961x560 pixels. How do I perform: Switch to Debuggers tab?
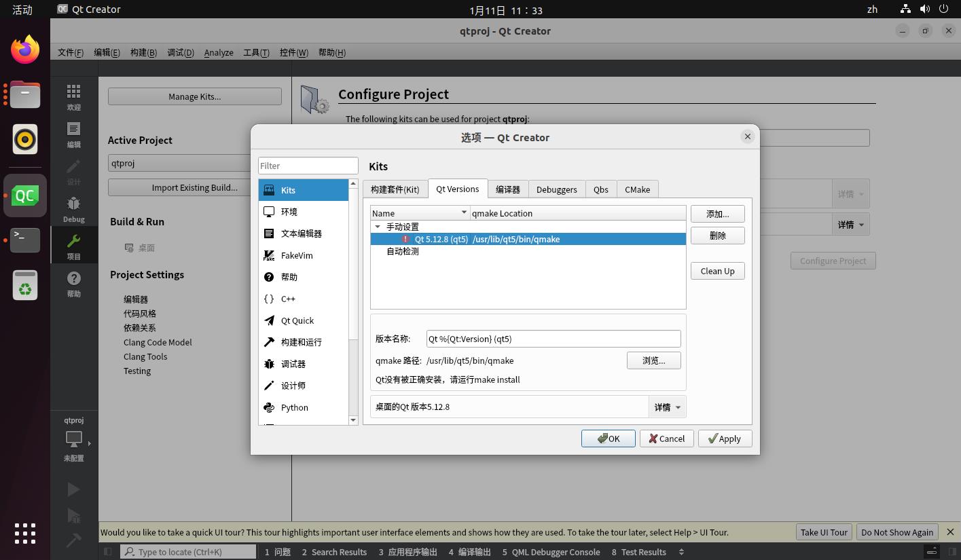pos(557,189)
